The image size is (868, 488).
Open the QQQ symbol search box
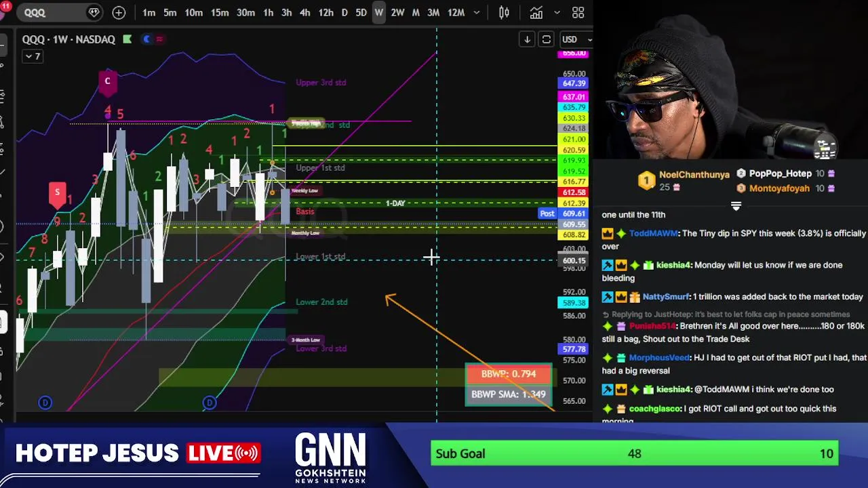pyautogui.click(x=60, y=12)
